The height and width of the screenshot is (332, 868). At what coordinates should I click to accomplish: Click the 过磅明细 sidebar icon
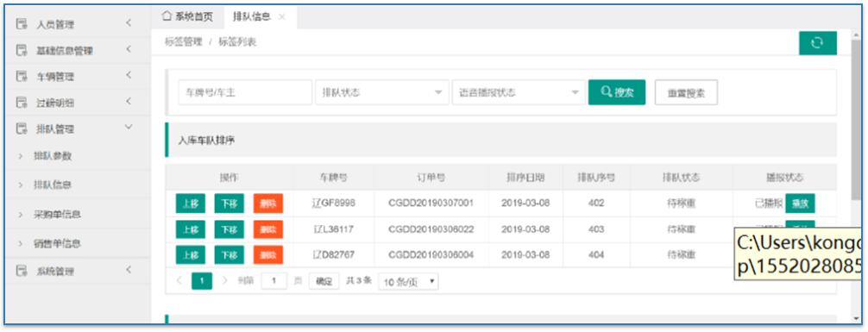[x=22, y=103]
